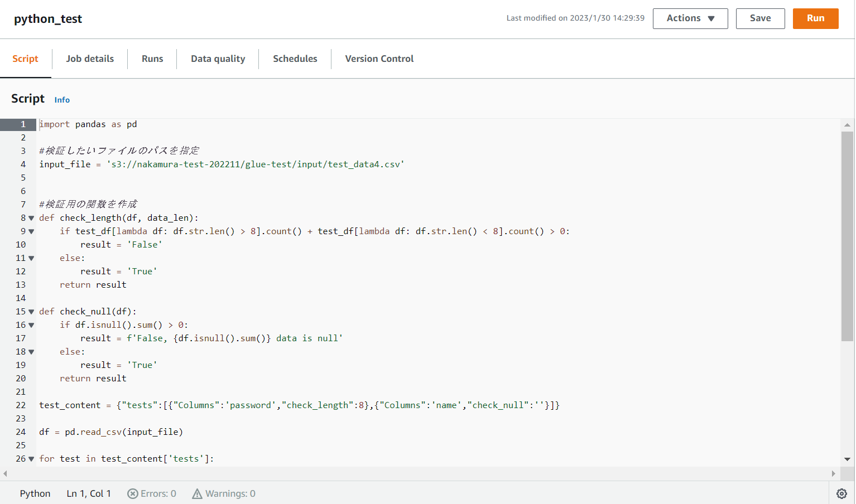Click line number 1 in the gutter
856x504 pixels.
23,124
